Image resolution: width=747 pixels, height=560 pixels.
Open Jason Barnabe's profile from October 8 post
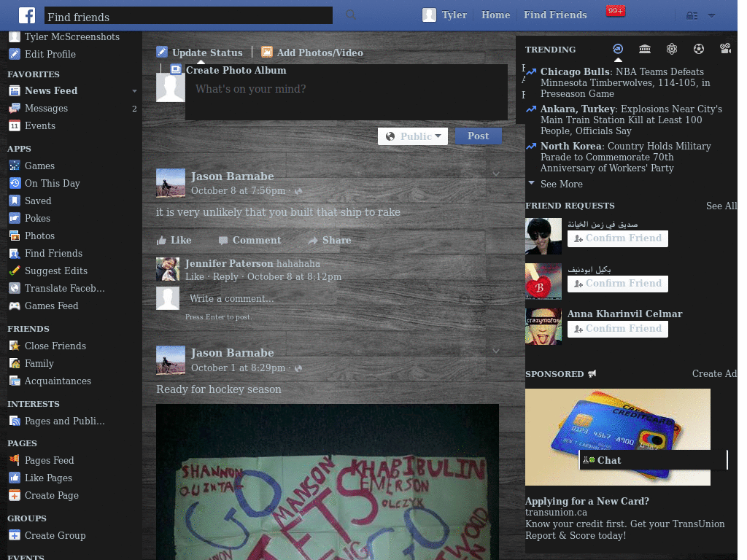tap(232, 176)
